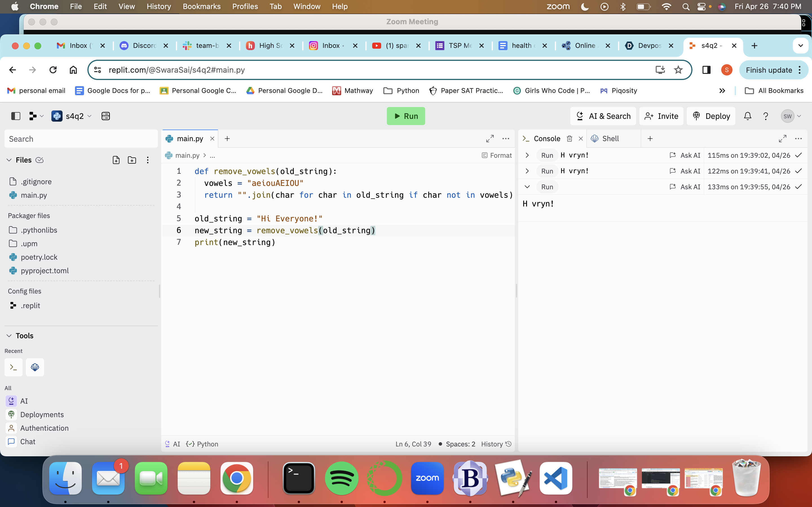
Task: Click the help question mark icon
Action: point(765,116)
